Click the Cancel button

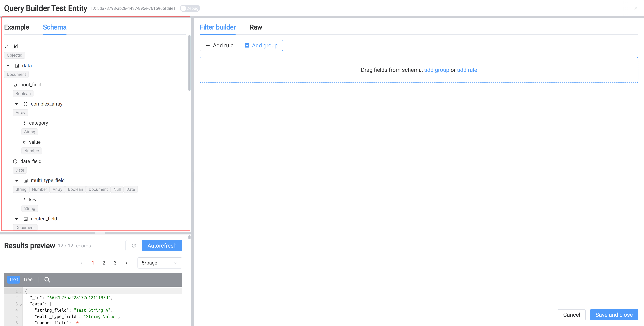571,315
